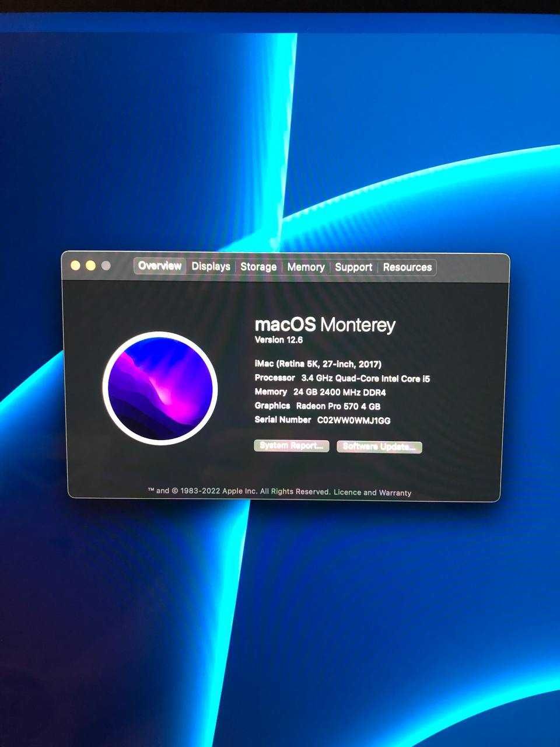560x747 pixels.
Task: Click the iMac (Retina 5K, 27-inch, 2017) line
Action: (318, 364)
